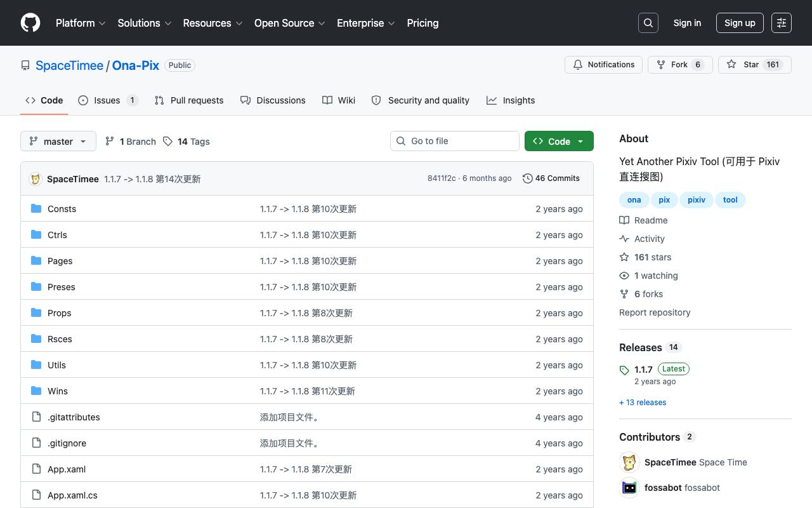Open the .gitignore file
Screen dimensions: 812x508
(x=67, y=443)
